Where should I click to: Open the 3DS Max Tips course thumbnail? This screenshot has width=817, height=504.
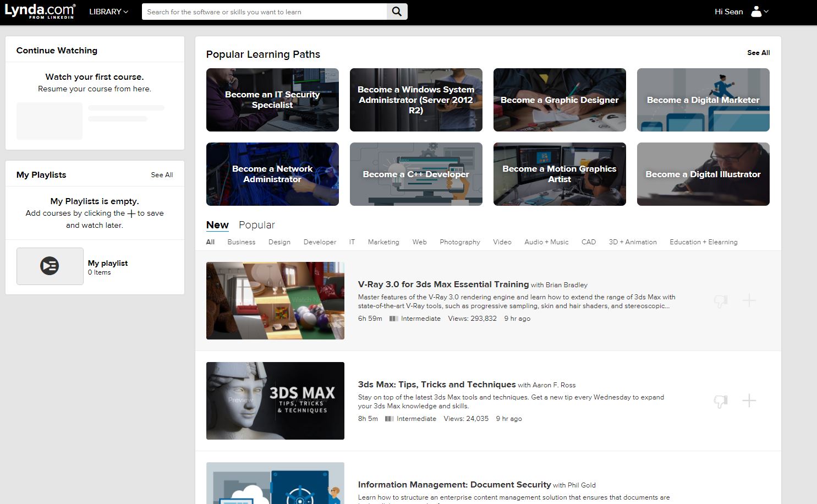coord(275,401)
